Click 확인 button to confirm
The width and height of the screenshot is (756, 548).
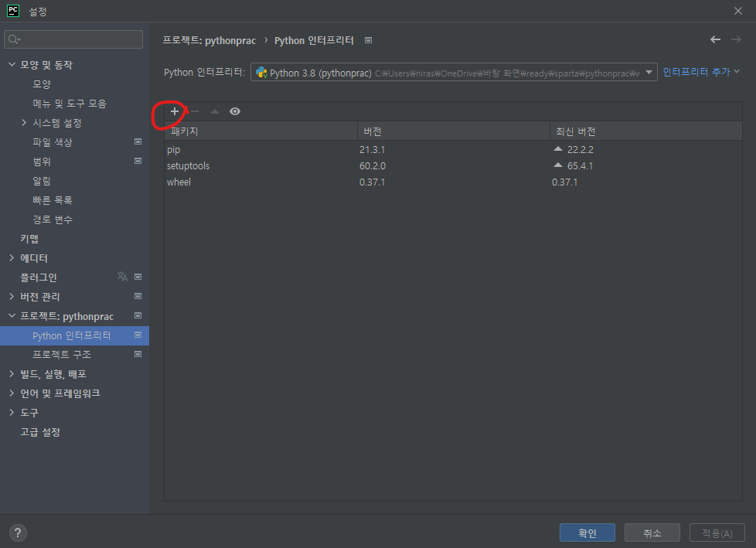point(587,533)
